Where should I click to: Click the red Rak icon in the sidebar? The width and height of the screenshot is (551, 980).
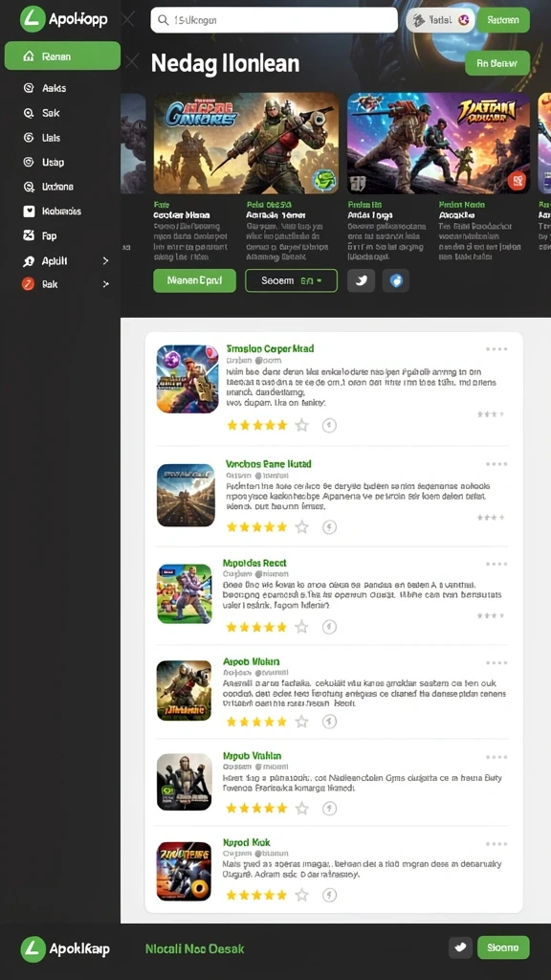(x=28, y=283)
